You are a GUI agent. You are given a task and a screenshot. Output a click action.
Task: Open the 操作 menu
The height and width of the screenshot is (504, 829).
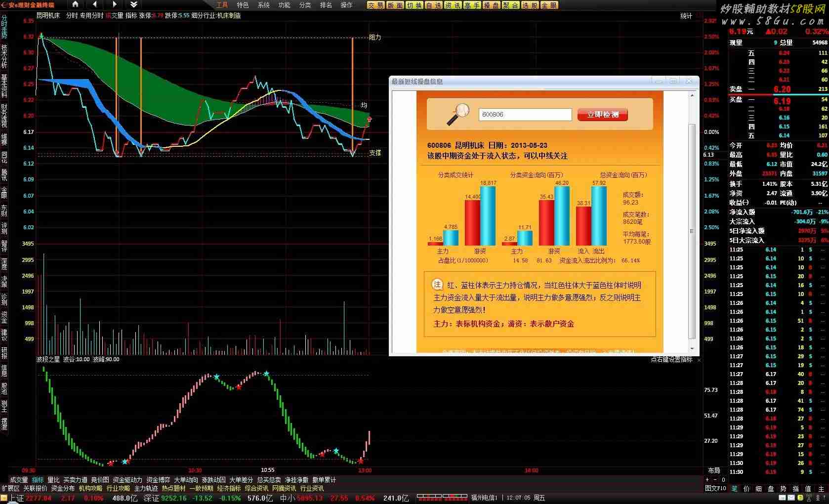347,5
